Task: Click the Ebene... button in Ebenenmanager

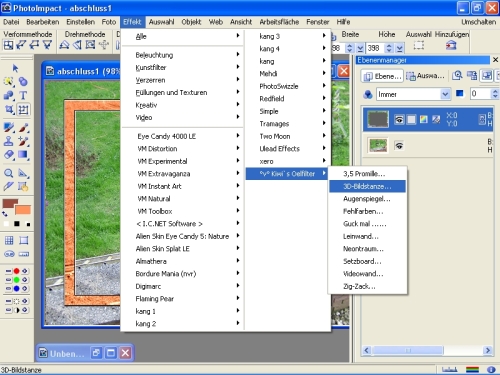Action: pyautogui.click(x=382, y=76)
